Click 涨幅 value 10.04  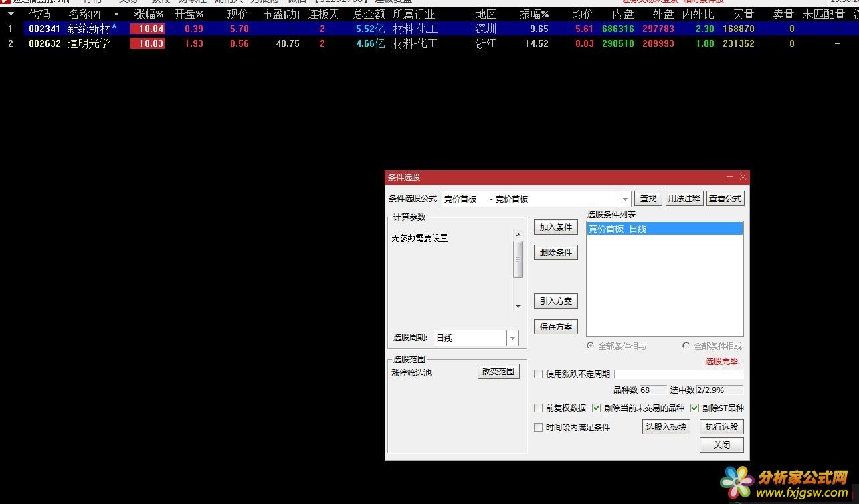(x=147, y=29)
